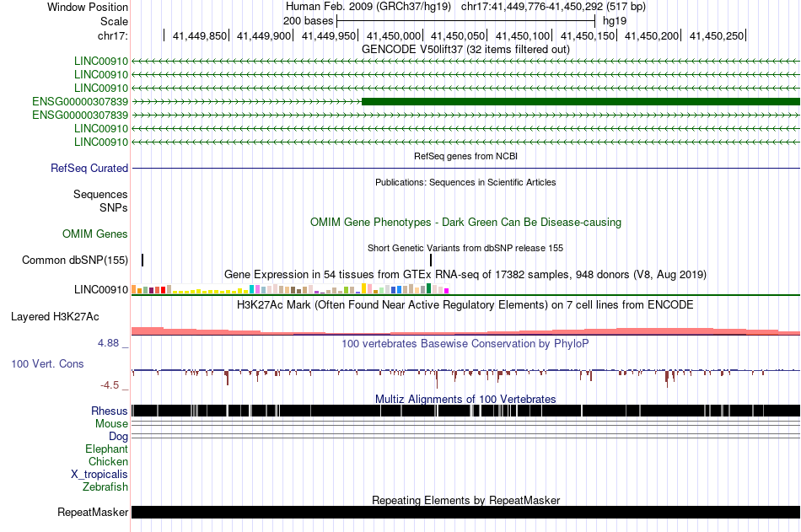Click 'Publications: Sequences in Scientific Articles' title
801x532 pixels.
[x=465, y=182]
